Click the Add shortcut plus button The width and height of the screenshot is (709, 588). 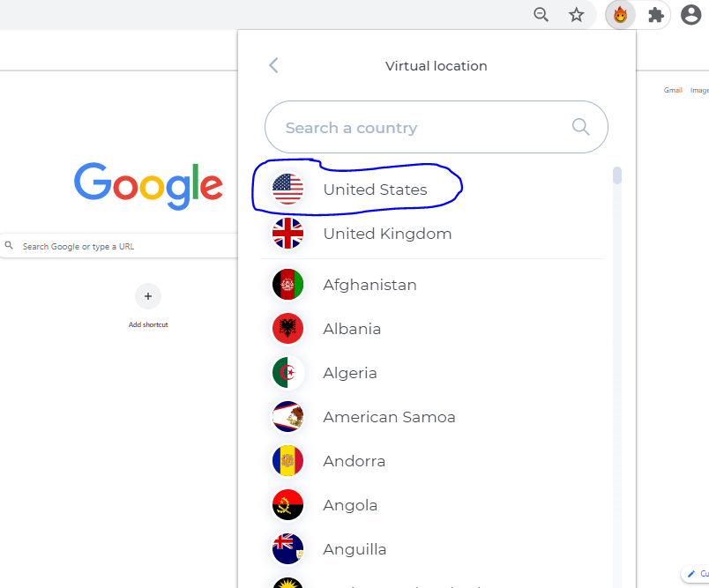(x=148, y=296)
